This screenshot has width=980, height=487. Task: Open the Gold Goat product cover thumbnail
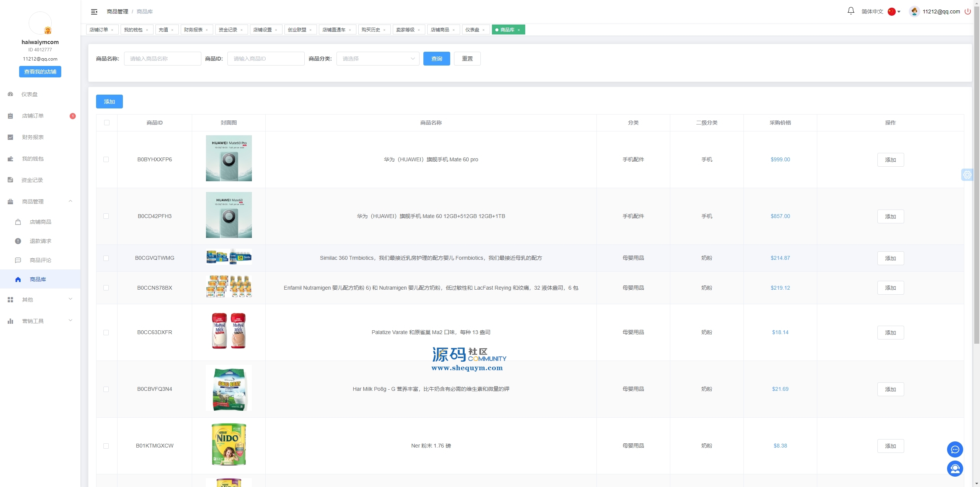(229, 388)
